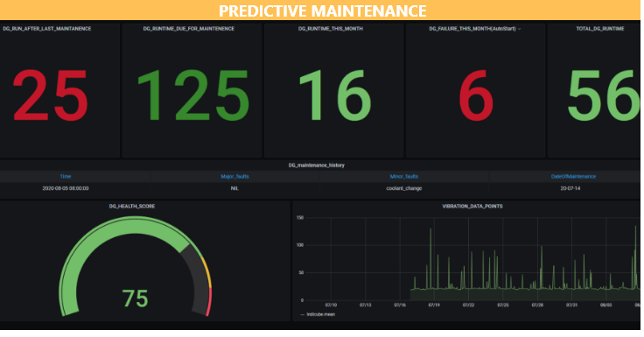
Task: Click the 56 value in TOTAL_DG_RUNTIME
Action: pyautogui.click(x=604, y=95)
